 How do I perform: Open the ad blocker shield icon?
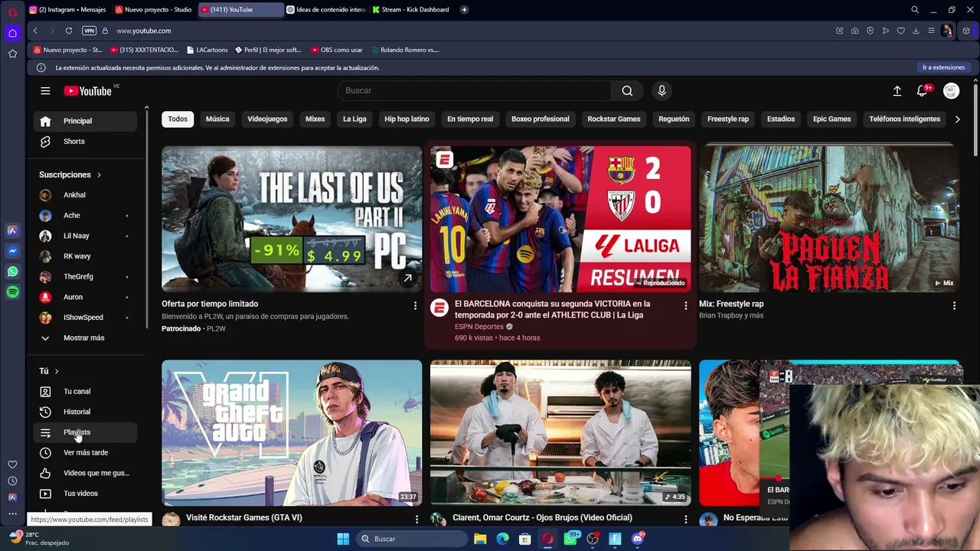(x=870, y=31)
